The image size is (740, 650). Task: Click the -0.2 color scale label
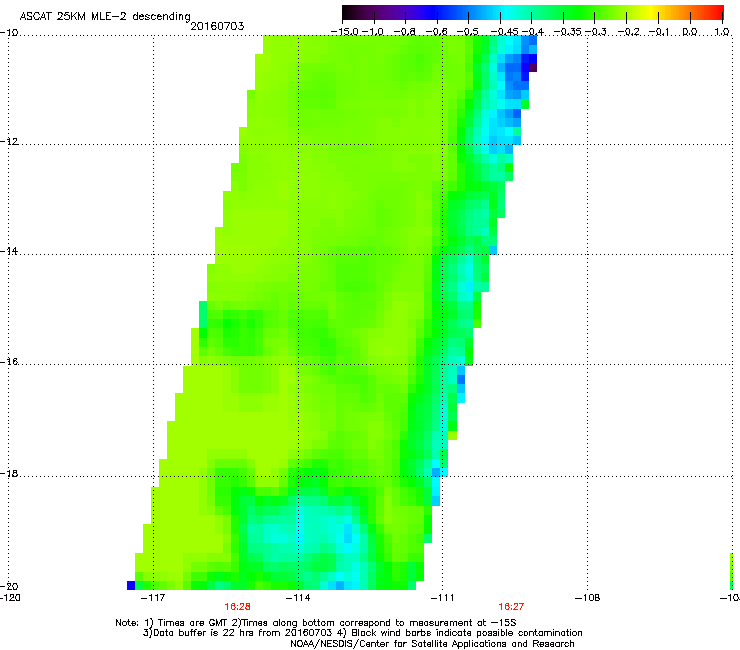628,32
